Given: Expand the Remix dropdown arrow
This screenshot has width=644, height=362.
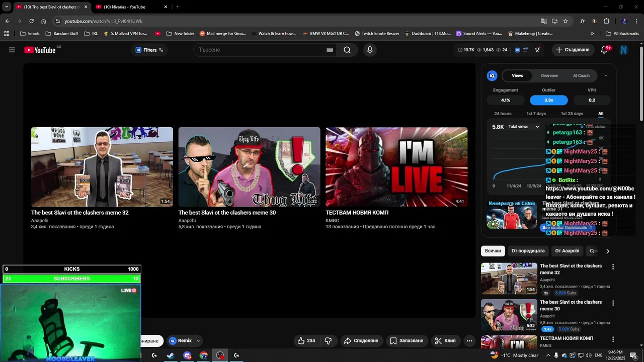Looking at the screenshot, I should [198, 340].
